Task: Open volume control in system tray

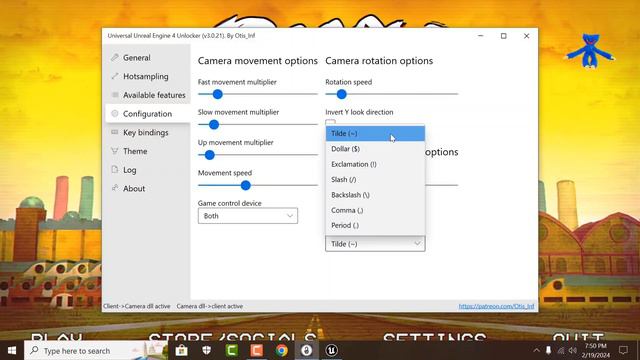Action: pyautogui.click(x=573, y=351)
